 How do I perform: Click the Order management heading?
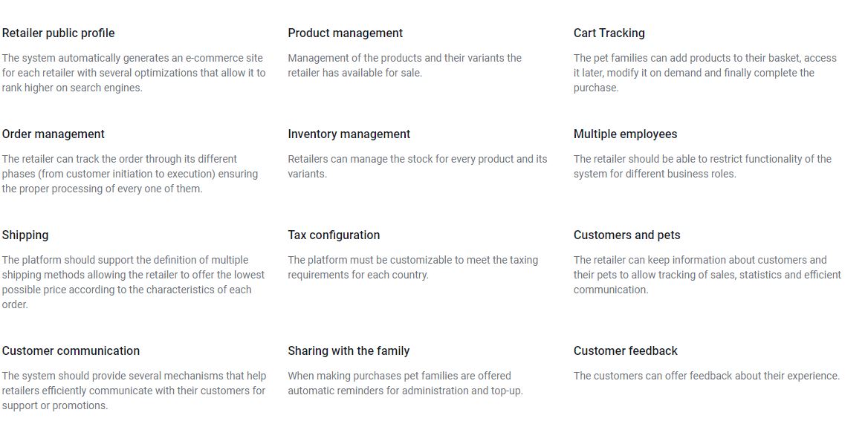point(54,134)
